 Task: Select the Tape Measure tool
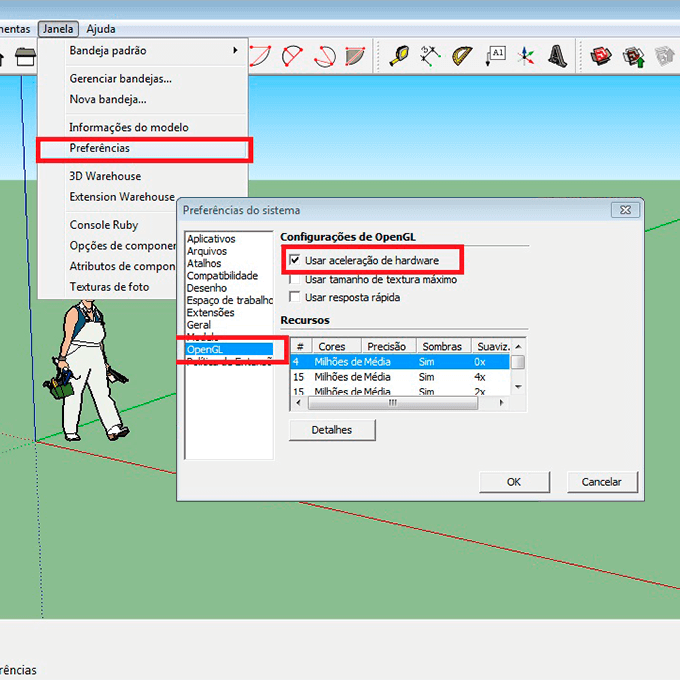pyautogui.click(x=399, y=56)
